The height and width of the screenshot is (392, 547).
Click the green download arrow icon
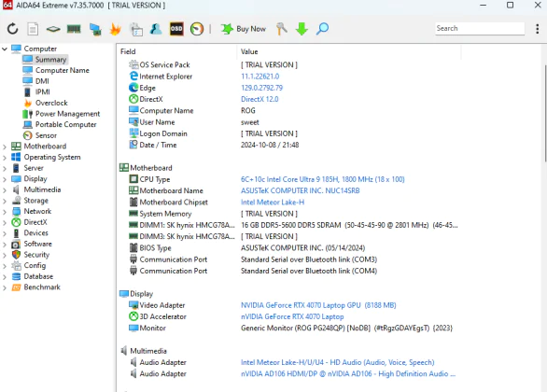302,29
